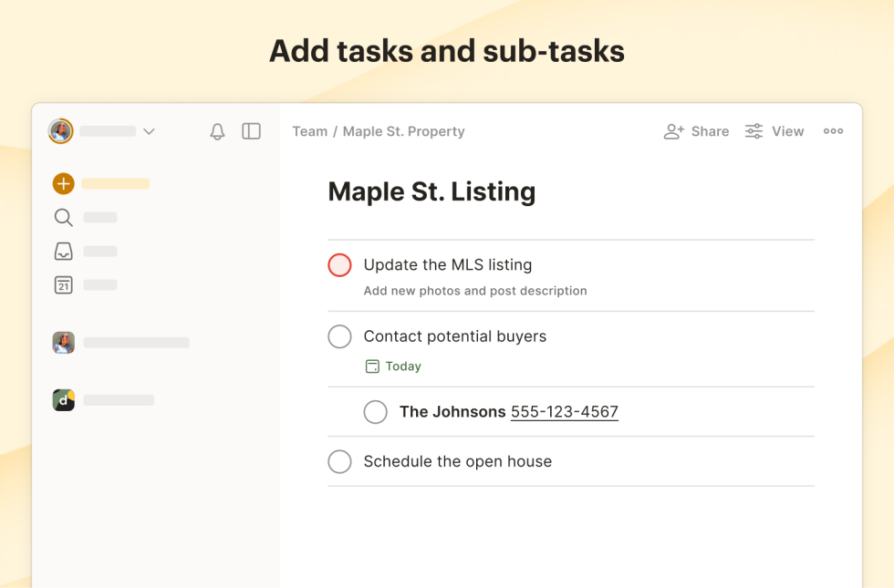Viewport: 894px width, 588px height.
Task: Check off 'Contact potential buyers'
Action: (339, 336)
